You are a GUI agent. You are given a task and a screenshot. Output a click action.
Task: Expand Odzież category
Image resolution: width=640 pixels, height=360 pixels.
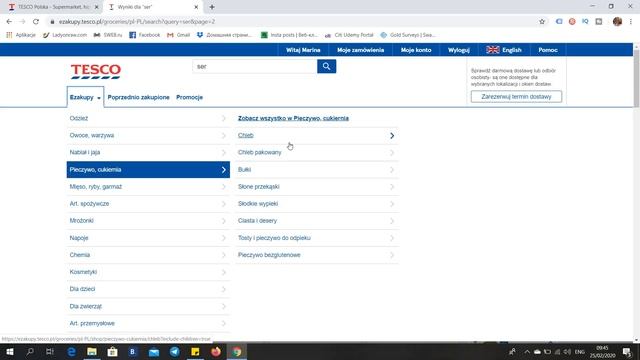click(x=148, y=118)
